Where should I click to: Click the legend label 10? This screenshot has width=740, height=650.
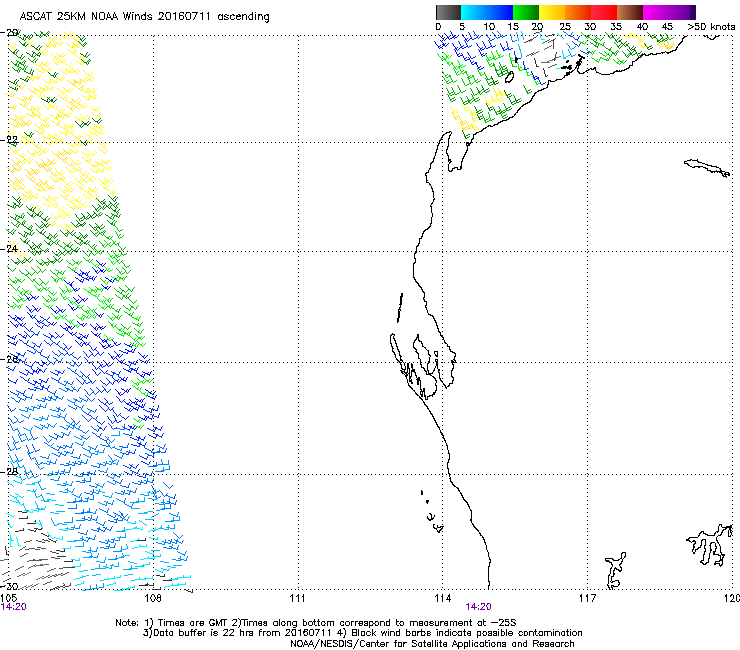[489, 27]
